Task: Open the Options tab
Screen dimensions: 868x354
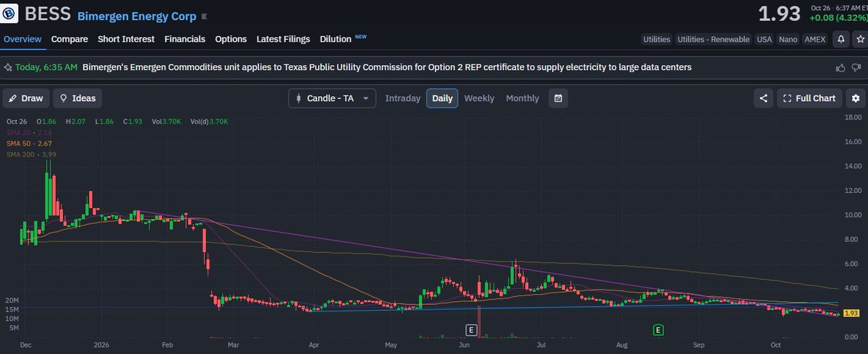Action: [231, 39]
